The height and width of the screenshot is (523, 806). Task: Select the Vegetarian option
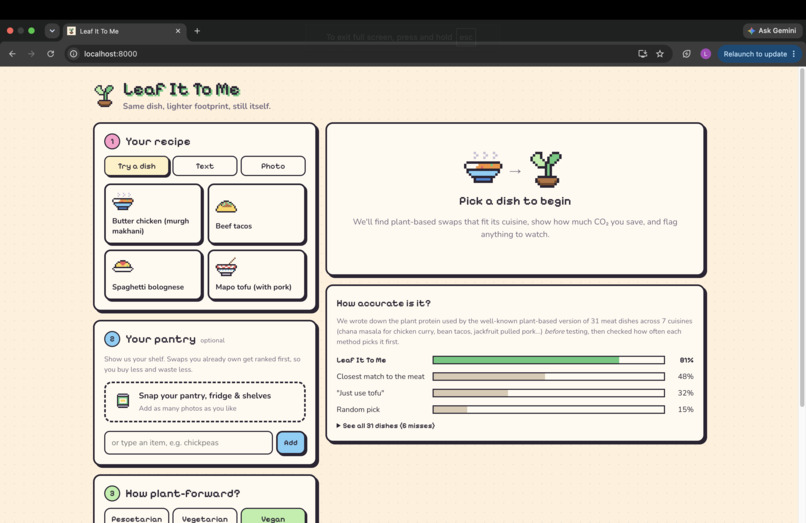click(x=205, y=516)
